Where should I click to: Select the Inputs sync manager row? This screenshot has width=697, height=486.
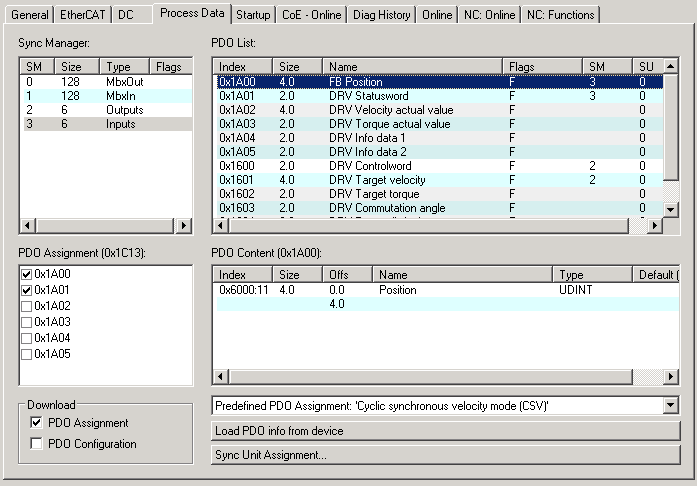coord(107,124)
